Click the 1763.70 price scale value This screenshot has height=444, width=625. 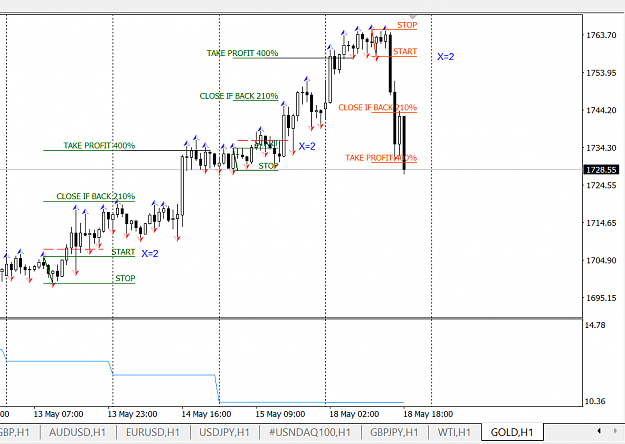[601, 35]
